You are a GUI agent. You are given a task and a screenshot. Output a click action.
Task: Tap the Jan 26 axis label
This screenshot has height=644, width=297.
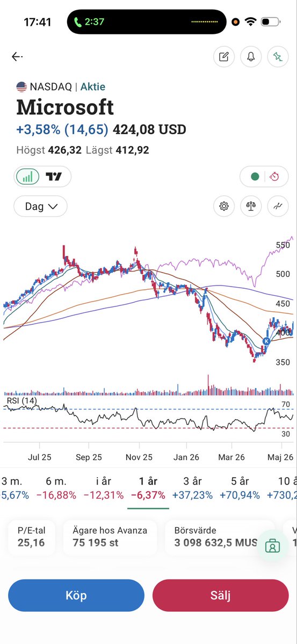(x=186, y=457)
